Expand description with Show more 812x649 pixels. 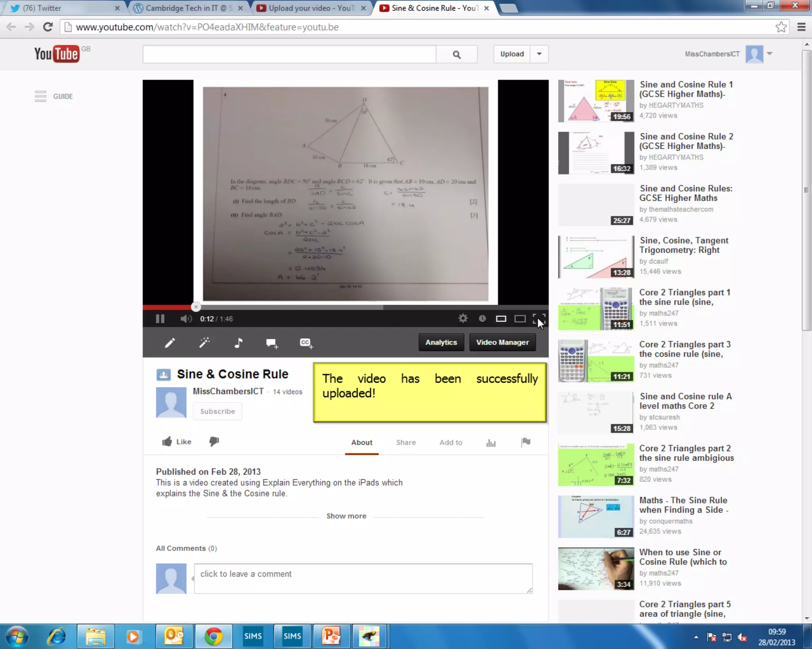click(x=346, y=516)
